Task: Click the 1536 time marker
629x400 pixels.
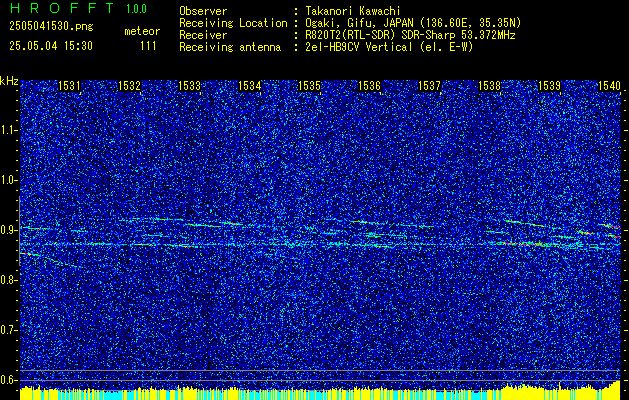Action: (369, 85)
